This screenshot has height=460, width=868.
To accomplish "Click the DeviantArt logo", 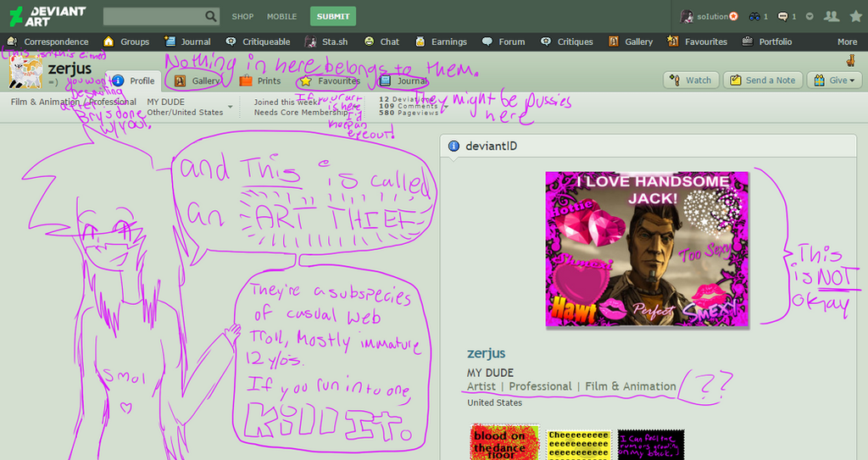I will (48, 16).
